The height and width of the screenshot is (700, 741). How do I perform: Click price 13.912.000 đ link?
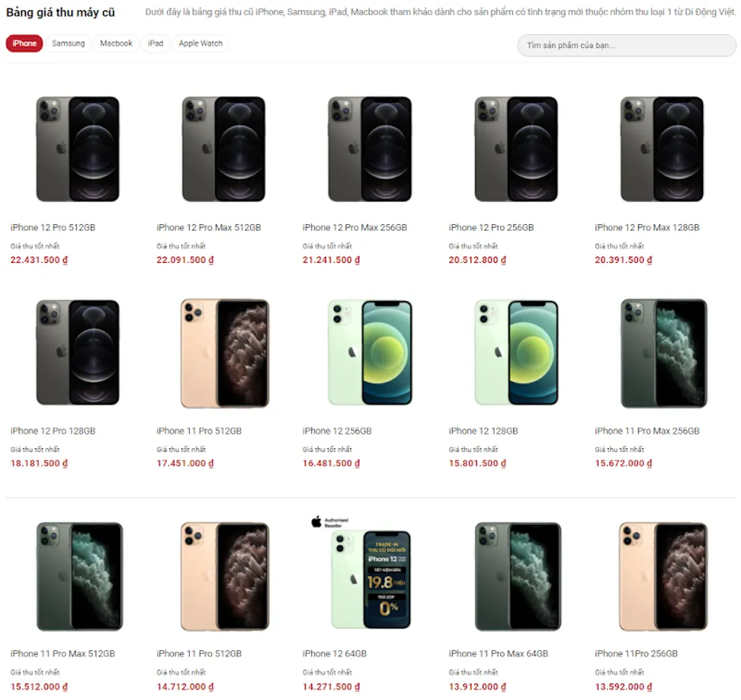point(478,686)
